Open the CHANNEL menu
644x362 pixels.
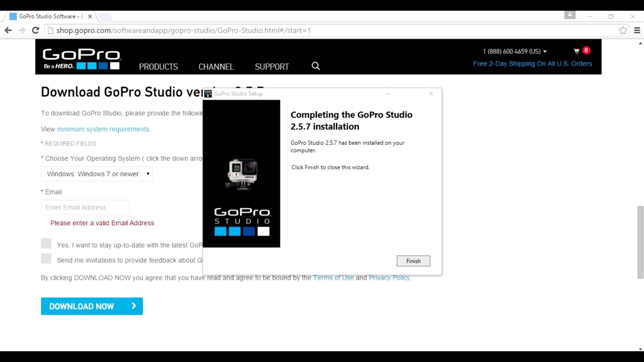point(216,66)
